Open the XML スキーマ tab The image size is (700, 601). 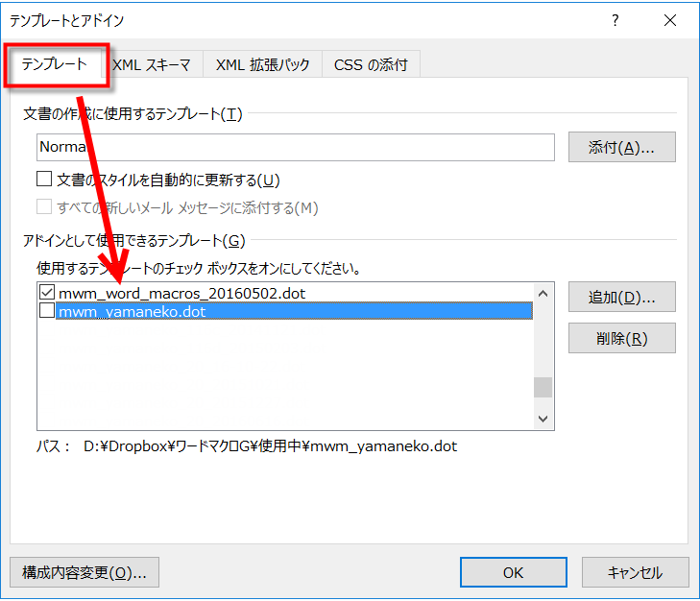[x=152, y=65]
